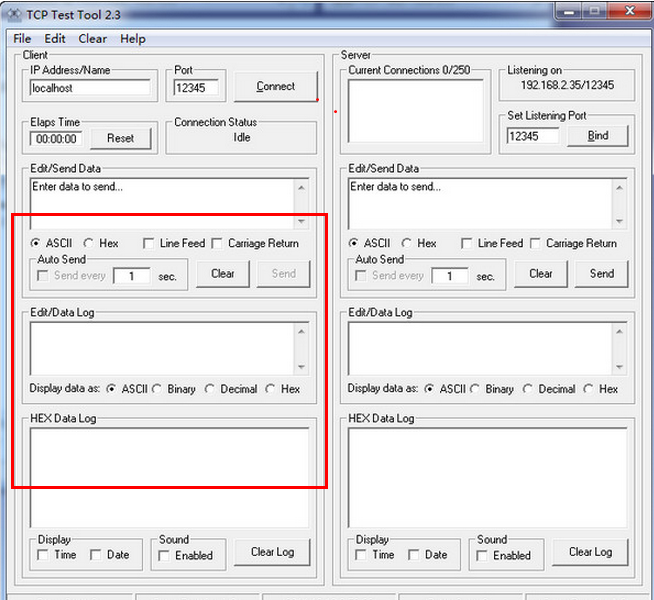Click down arrow of client Edit/Data Log scrollbar
Image resolution: width=654 pixels, height=600 pixels.
tap(301, 367)
